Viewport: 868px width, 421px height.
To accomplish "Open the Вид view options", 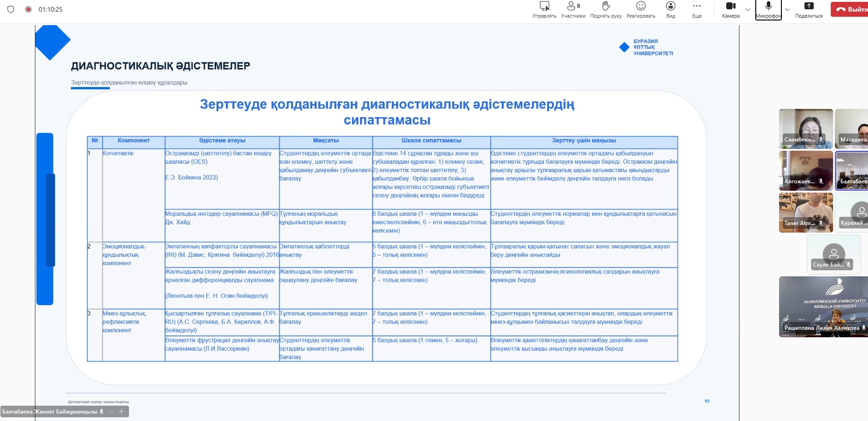I will [x=671, y=10].
